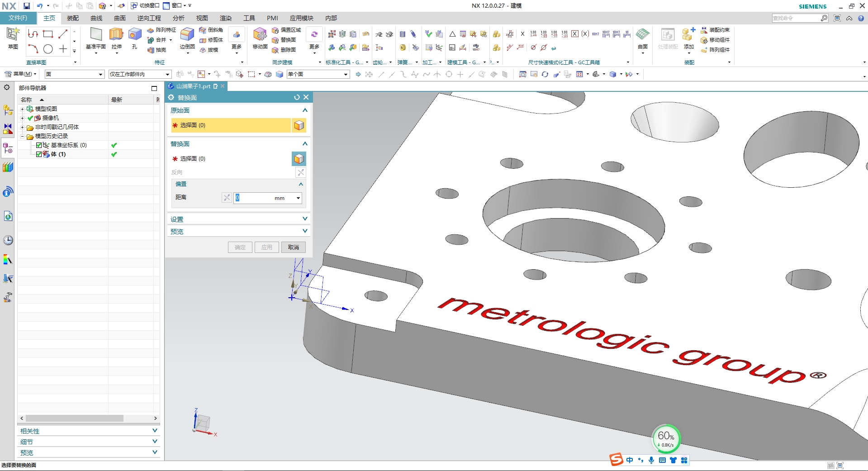The height and width of the screenshot is (471, 868).
Task: Click the 偏置区域 offset region tool
Action: click(x=286, y=30)
